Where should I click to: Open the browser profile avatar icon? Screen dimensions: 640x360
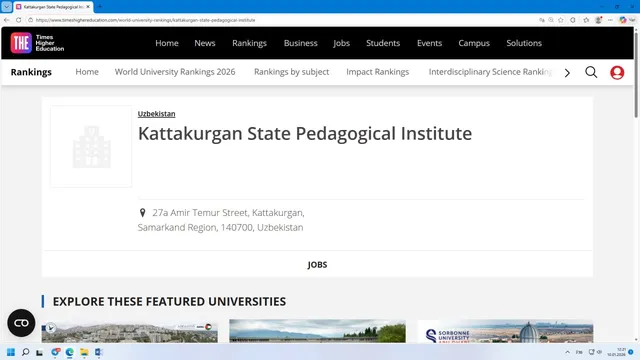pos(598,20)
